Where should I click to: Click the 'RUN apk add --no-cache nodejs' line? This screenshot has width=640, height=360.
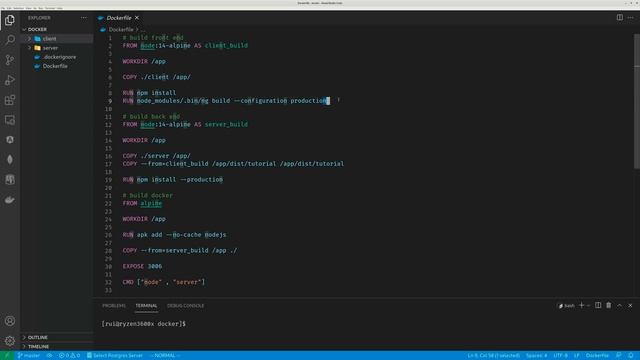click(x=174, y=235)
